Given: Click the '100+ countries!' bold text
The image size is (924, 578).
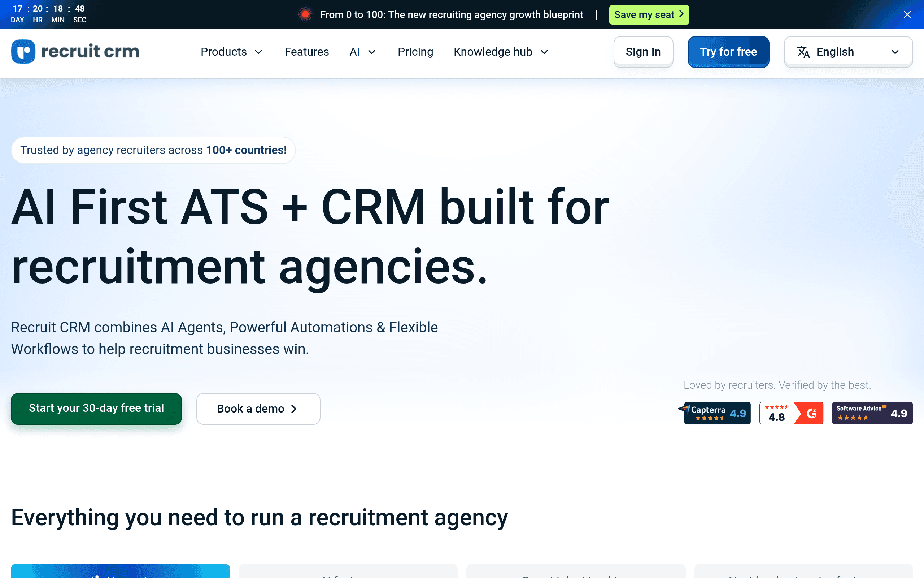Looking at the screenshot, I should point(246,150).
